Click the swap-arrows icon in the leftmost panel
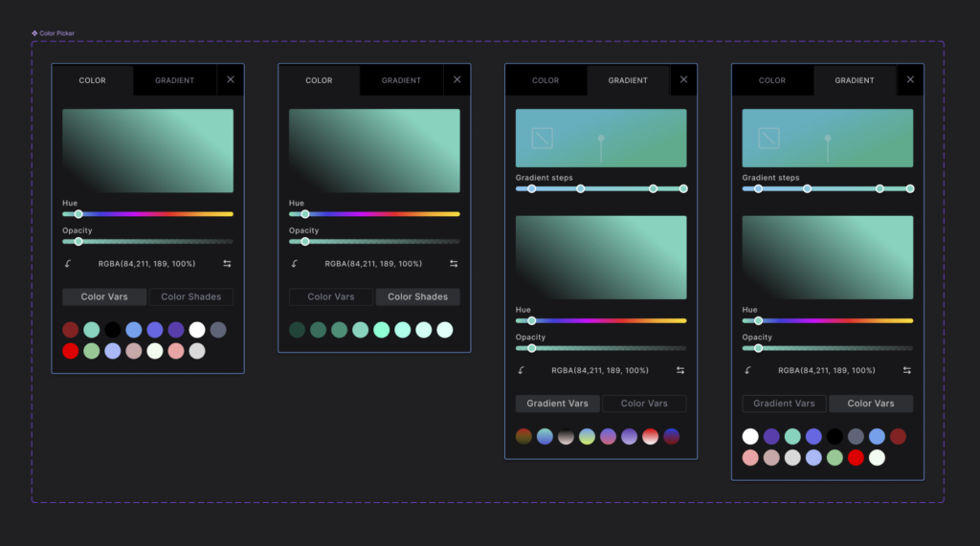 (x=227, y=264)
